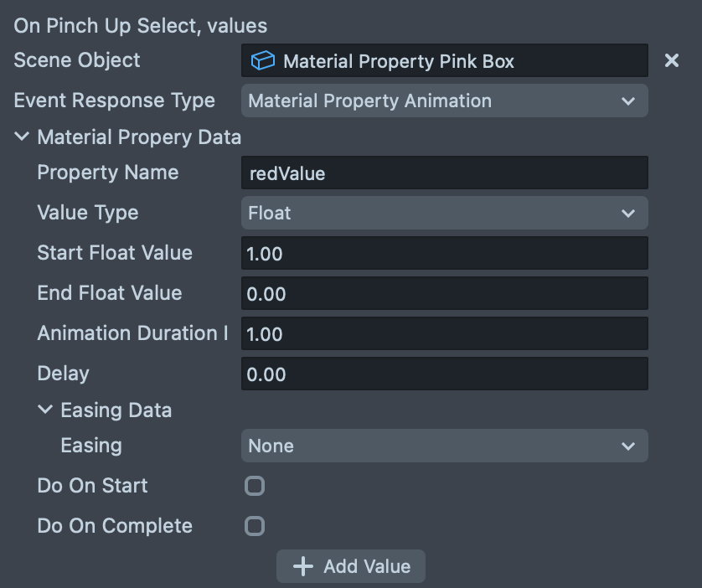This screenshot has width=702, height=588.
Task: Enable the Do On Start checkbox
Action: [254, 486]
